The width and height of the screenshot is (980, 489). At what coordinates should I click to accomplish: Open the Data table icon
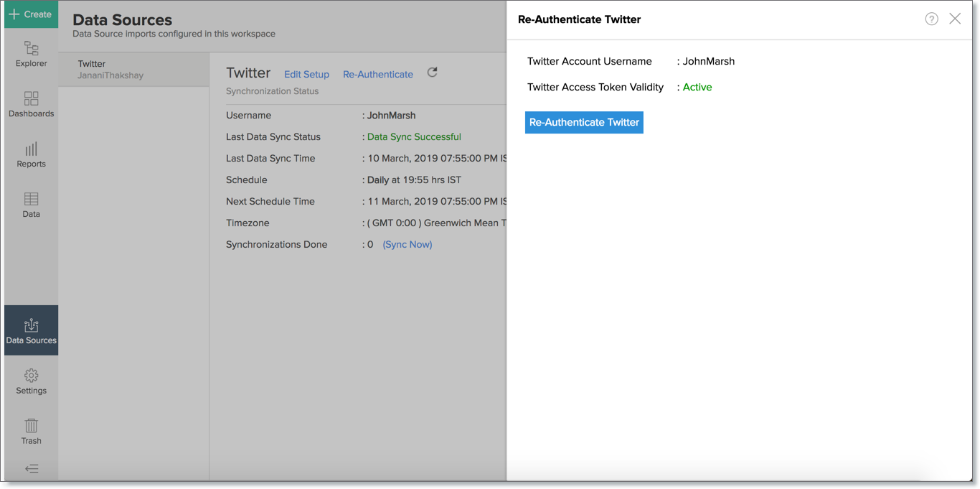coord(31,205)
